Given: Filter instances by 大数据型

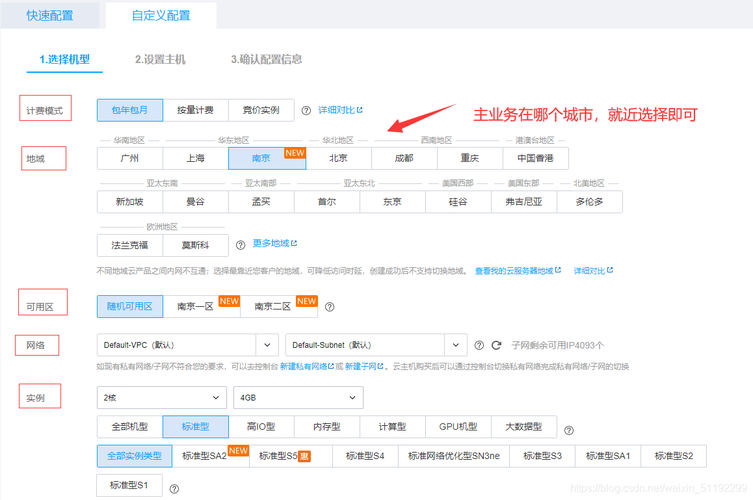Looking at the screenshot, I should pos(524,427).
